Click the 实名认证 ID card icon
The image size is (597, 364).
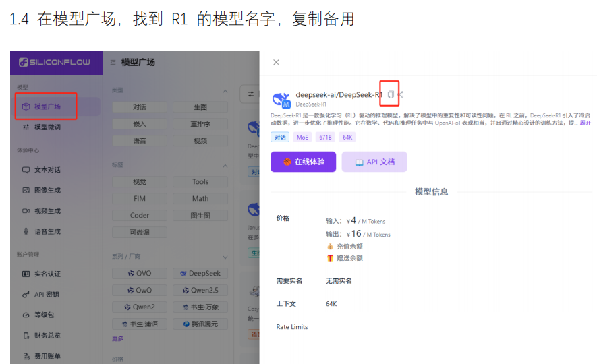(26, 274)
